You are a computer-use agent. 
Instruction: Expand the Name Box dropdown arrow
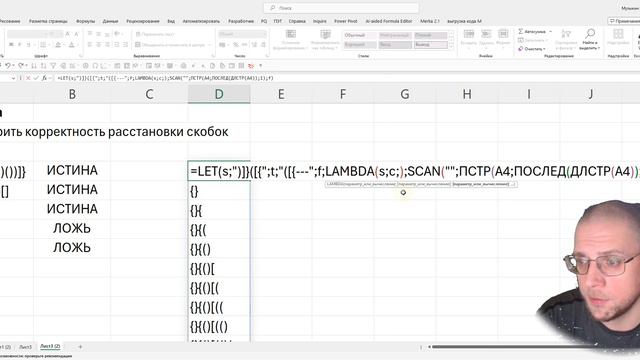click(13, 78)
